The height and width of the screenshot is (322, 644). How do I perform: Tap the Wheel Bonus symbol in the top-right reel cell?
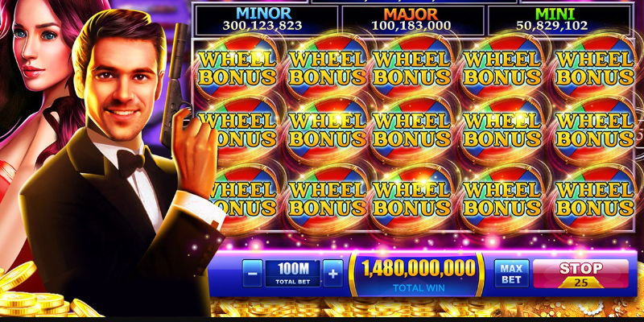pyautogui.click(x=594, y=67)
